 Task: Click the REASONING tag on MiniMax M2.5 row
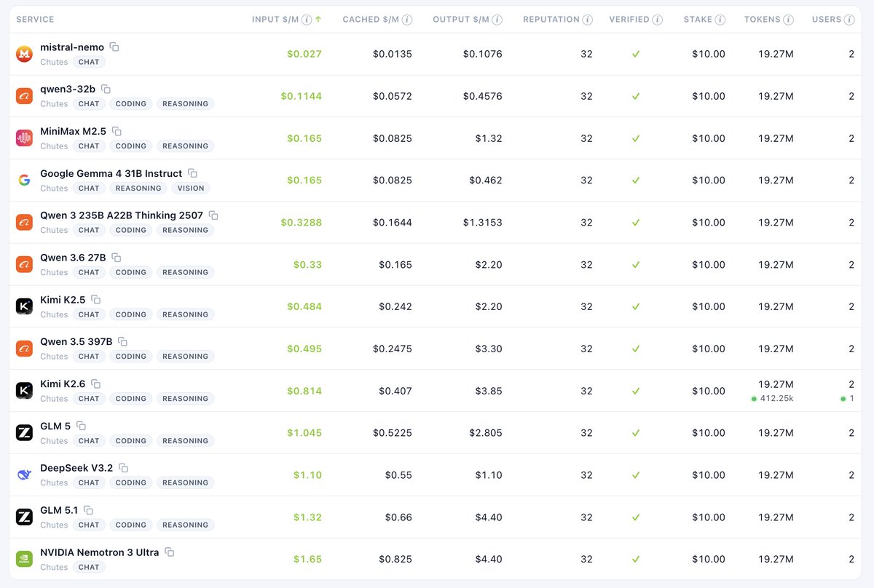tap(186, 146)
